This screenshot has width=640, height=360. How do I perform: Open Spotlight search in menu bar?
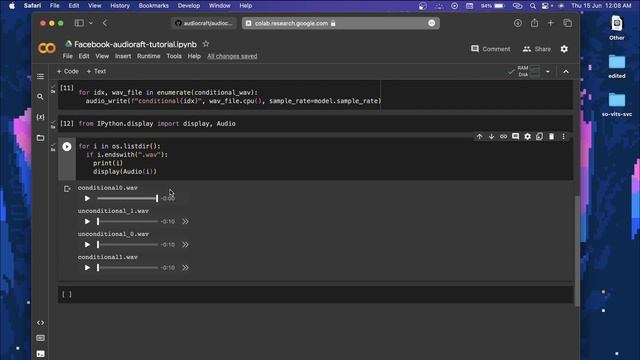(533, 6)
